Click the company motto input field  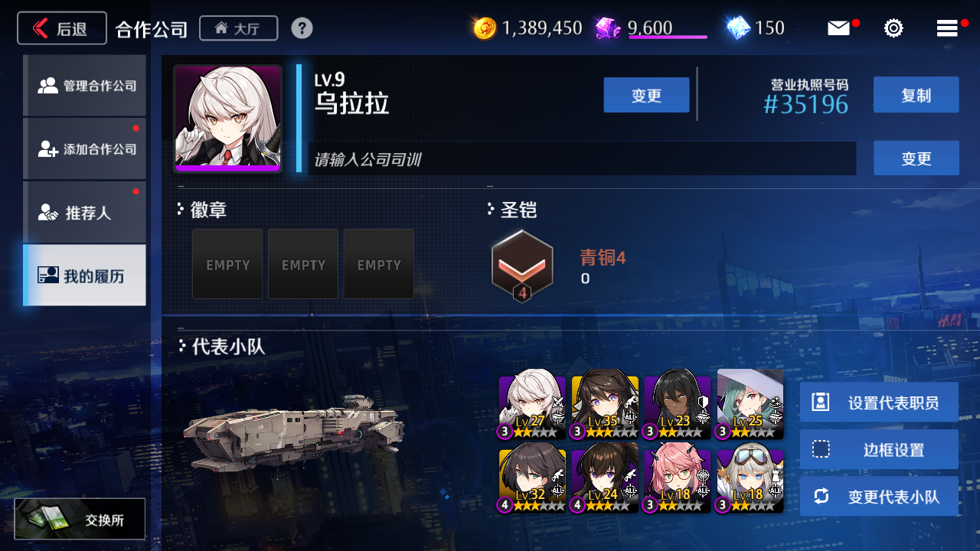582,158
